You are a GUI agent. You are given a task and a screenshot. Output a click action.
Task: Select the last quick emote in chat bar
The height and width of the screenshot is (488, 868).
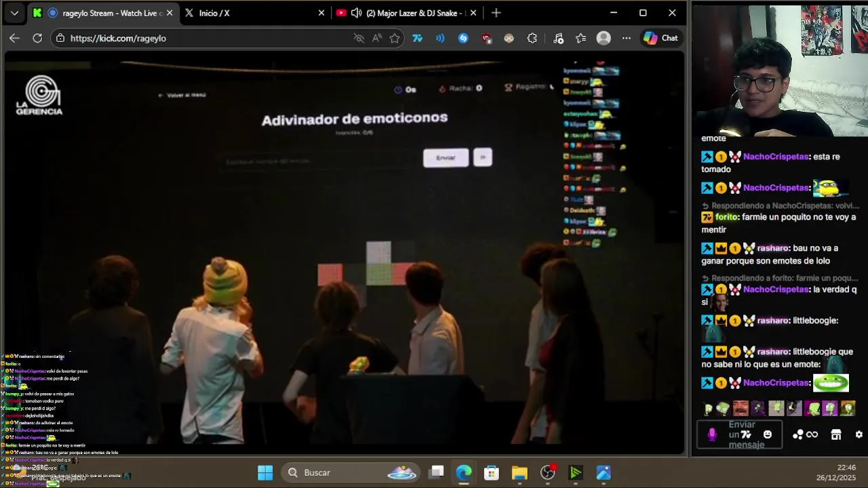pyautogui.click(x=848, y=409)
